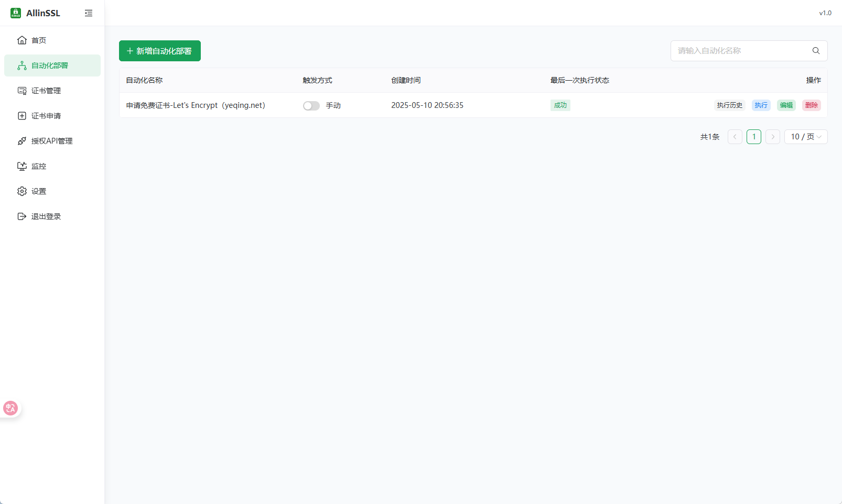Click the 操作 column header
The image size is (842, 504).
(x=814, y=80)
